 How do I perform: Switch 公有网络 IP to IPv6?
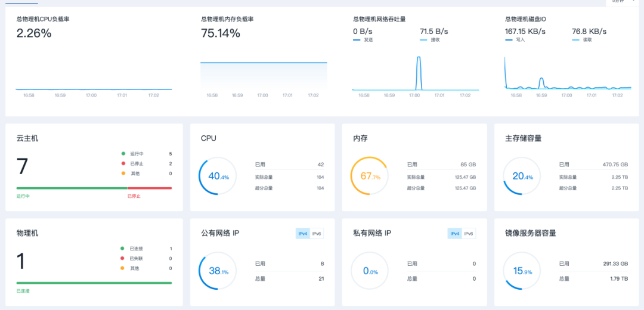click(x=317, y=234)
